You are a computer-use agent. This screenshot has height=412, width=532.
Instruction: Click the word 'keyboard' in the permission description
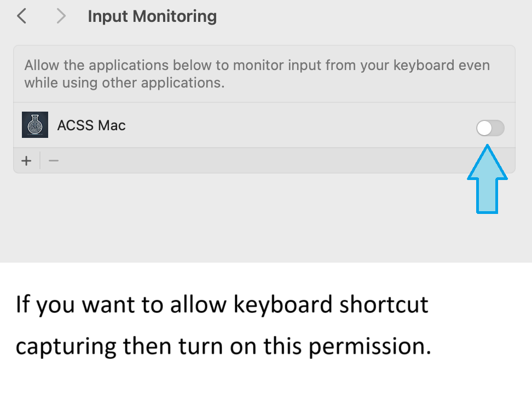point(424,65)
